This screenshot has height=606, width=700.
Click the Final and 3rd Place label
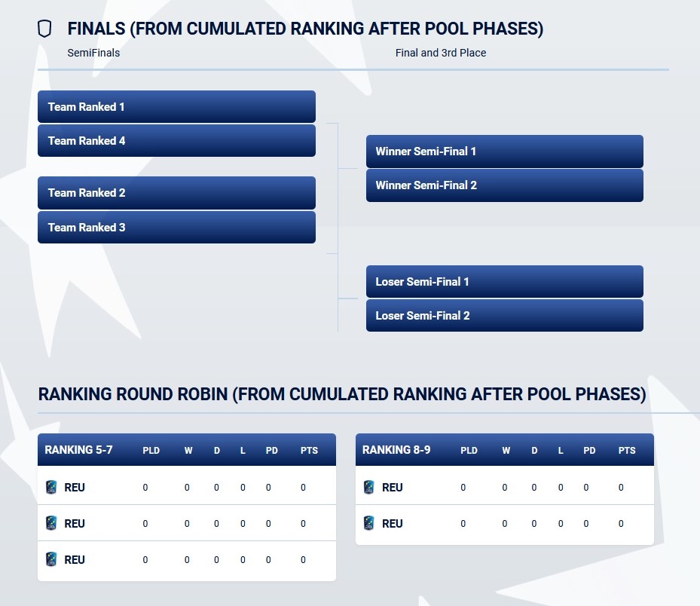coord(441,53)
